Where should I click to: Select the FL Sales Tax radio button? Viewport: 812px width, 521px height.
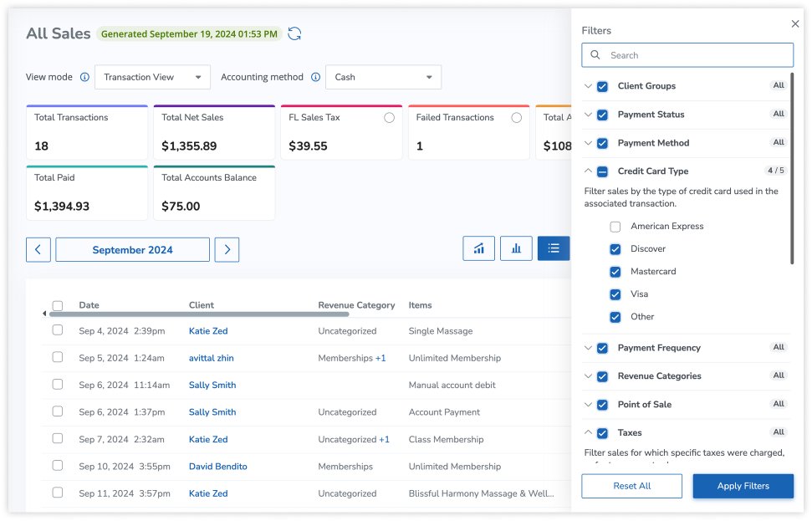(x=390, y=118)
